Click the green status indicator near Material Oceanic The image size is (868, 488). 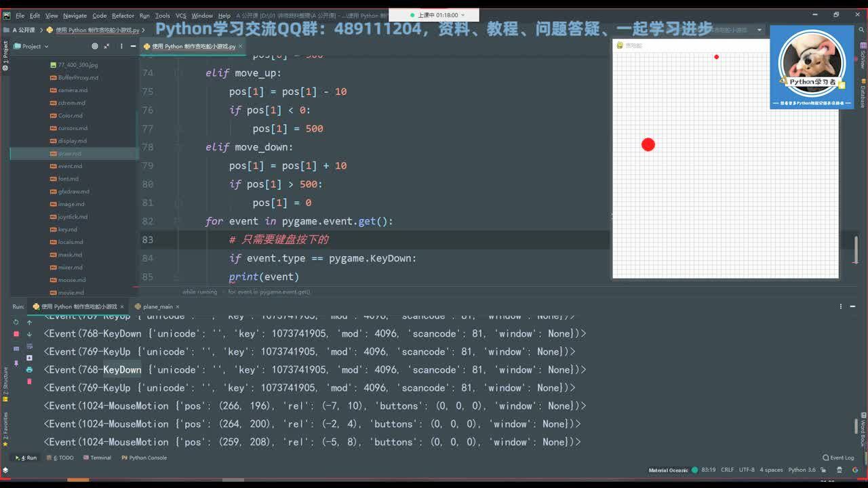pos(693,469)
